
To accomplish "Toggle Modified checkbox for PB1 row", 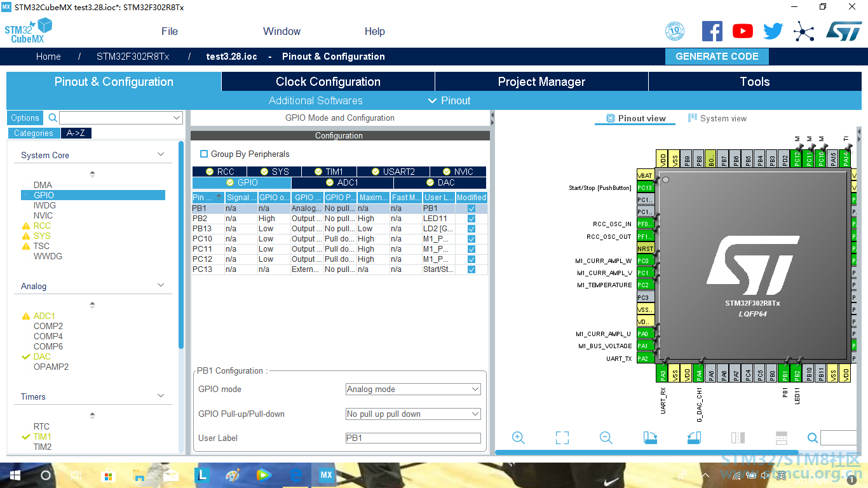I will pyautogui.click(x=471, y=208).
